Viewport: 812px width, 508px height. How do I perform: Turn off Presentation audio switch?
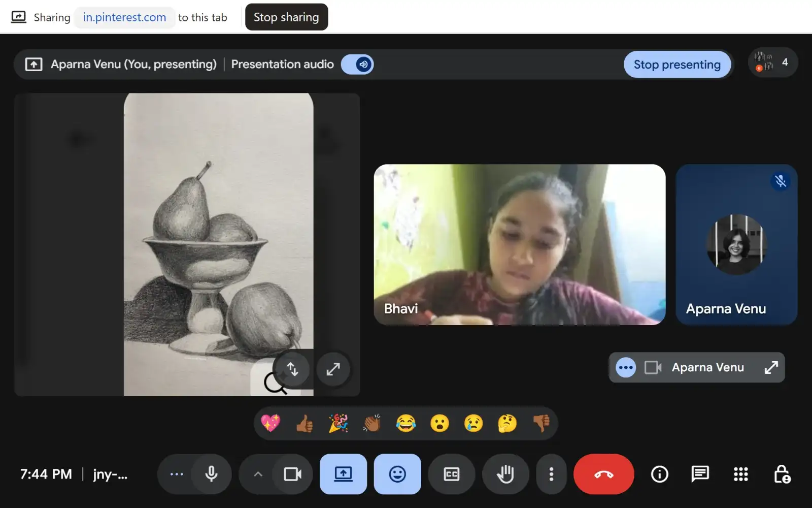point(357,65)
